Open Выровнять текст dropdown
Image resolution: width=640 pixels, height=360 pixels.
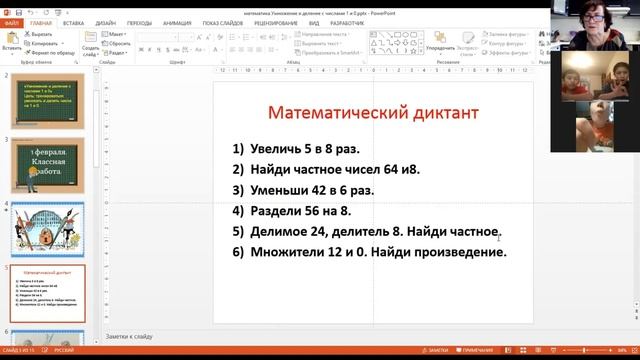pos(318,43)
